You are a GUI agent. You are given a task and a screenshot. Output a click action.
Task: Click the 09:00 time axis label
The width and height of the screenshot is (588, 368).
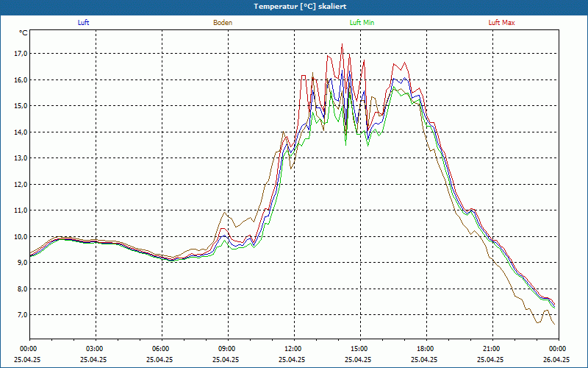228,349
